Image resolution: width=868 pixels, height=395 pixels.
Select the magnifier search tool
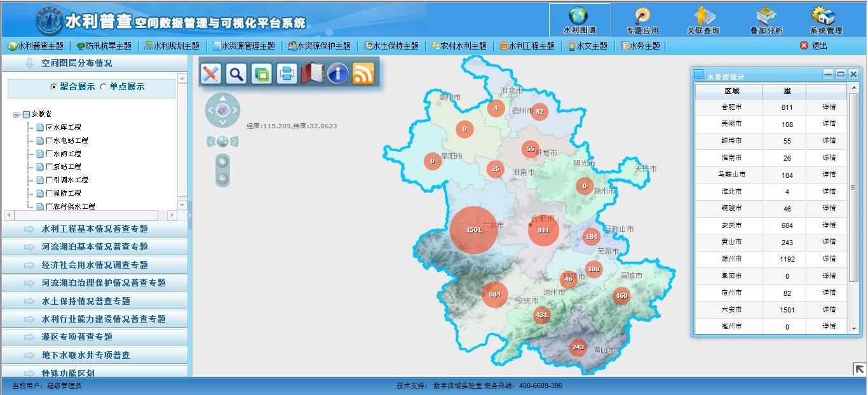click(236, 74)
